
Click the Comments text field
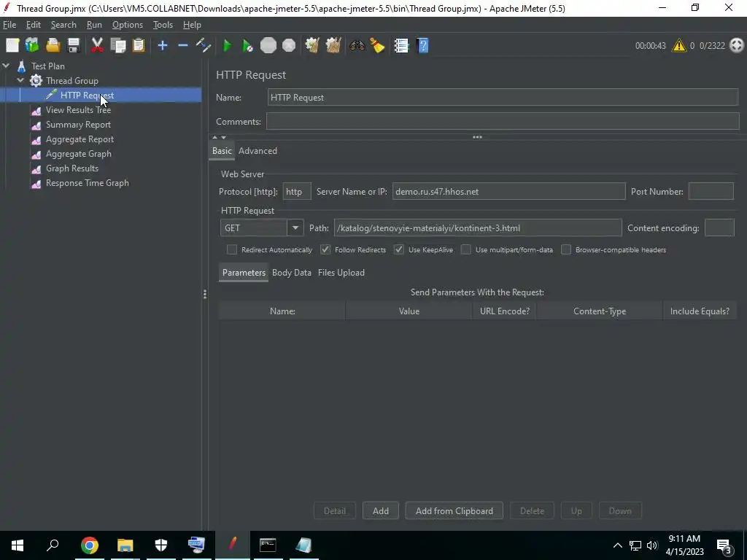coord(503,122)
